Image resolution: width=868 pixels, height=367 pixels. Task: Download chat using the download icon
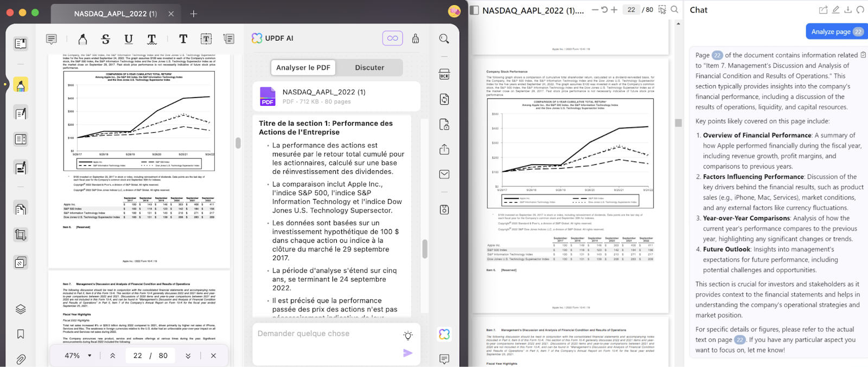(848, 10)
